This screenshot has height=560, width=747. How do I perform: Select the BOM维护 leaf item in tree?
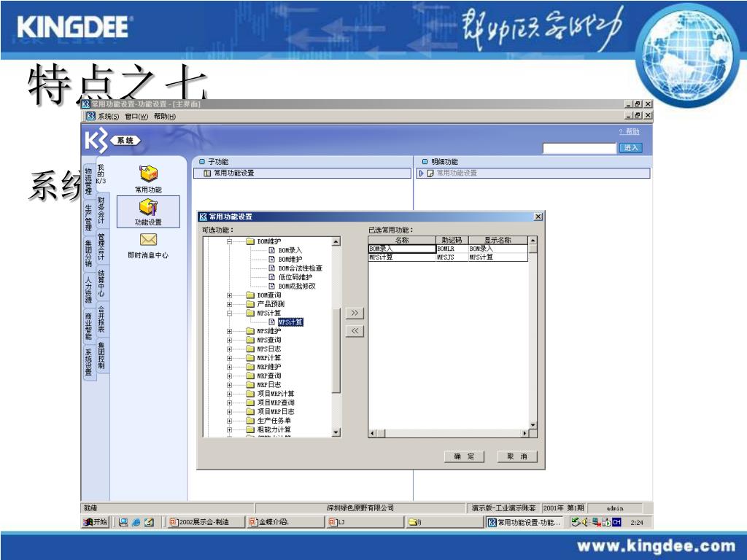pyautogui.click(x=290, y=259)
